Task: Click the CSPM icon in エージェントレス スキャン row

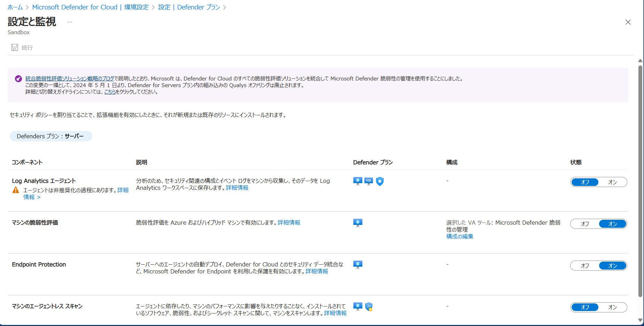Action: click(369, 307)
